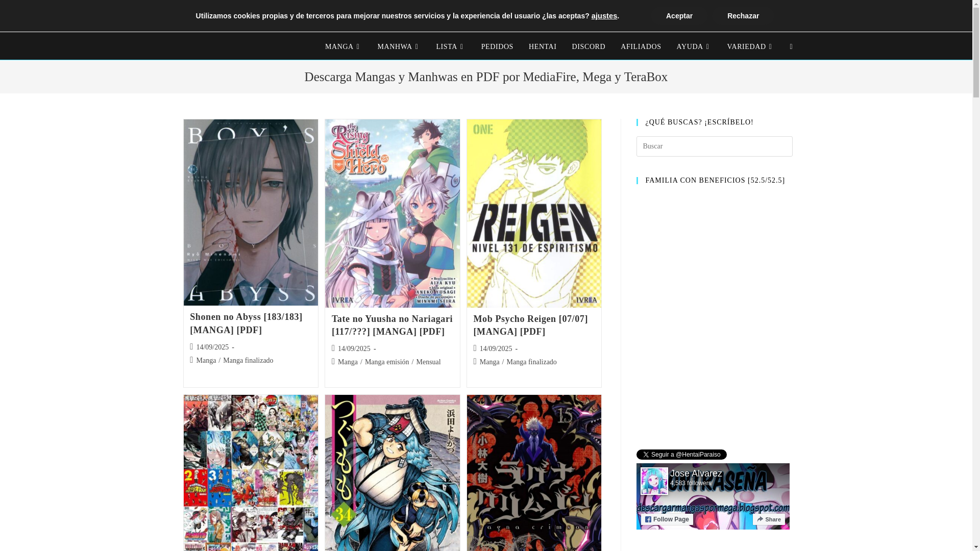The width and height of the screenshot is (980, 551).
Task: Expand the VARIEDAD dropdown menu
Action: (750, 46)
